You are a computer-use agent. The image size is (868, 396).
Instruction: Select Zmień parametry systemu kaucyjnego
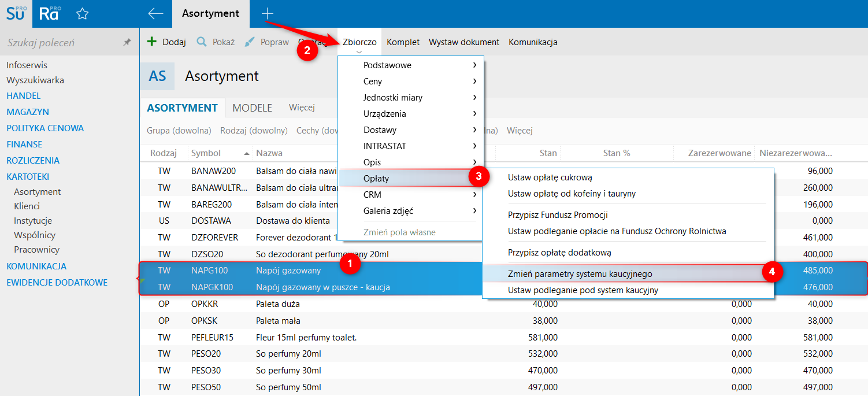point(580,274)
